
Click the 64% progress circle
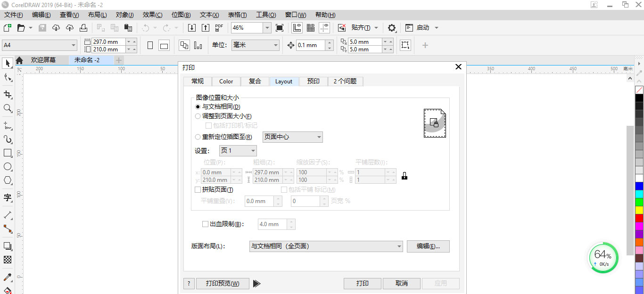point(603,258)
